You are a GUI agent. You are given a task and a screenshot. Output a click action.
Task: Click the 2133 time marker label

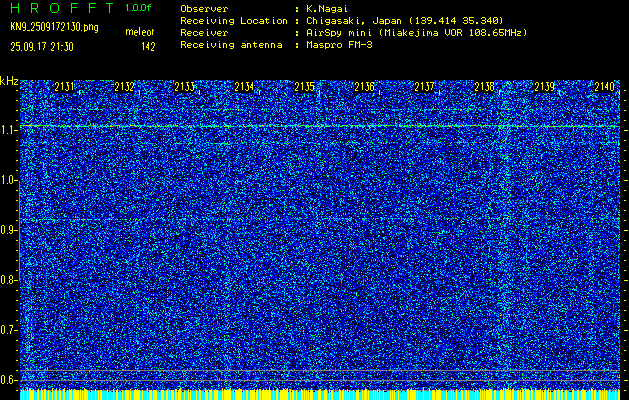[185, 87]
